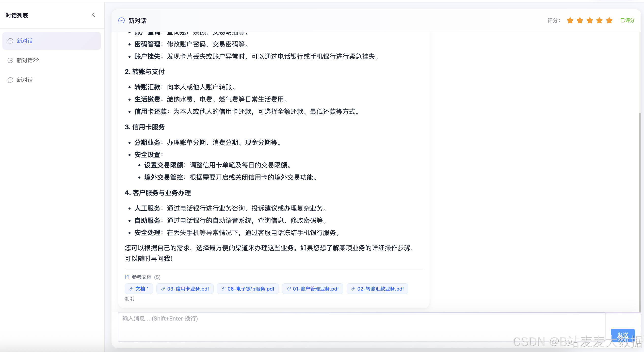
Task: Click the 参考文档 document icon
Action: [x=127, y=277]
